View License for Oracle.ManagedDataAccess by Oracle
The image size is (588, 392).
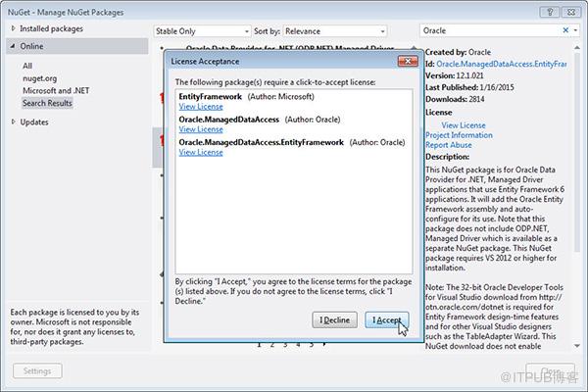(201, 129)
